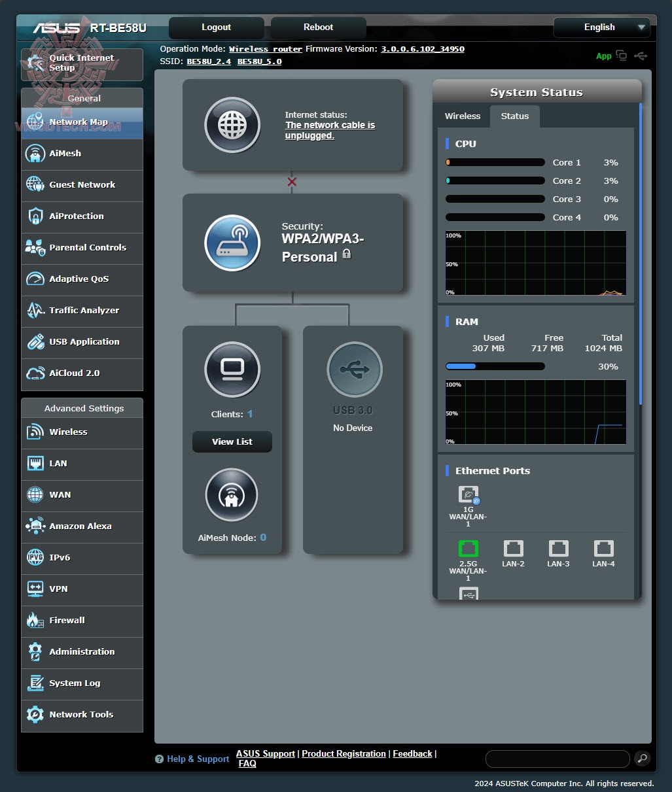672x792 pixels.
Task: Open the Feedback link
Action: pyautogui.click(x=413, y=753)
